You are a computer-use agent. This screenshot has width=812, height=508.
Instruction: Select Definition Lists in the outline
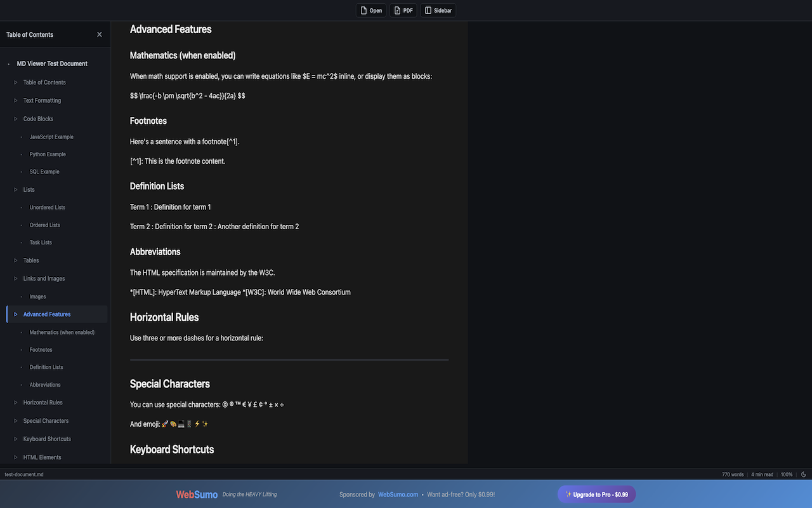tap(46, 367)
